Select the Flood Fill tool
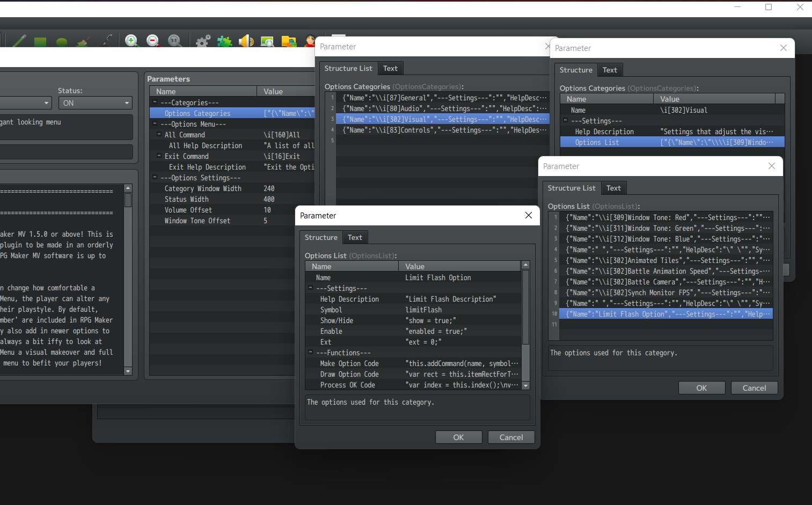This screenshot has height=505, width=812. tap(83, 41)
